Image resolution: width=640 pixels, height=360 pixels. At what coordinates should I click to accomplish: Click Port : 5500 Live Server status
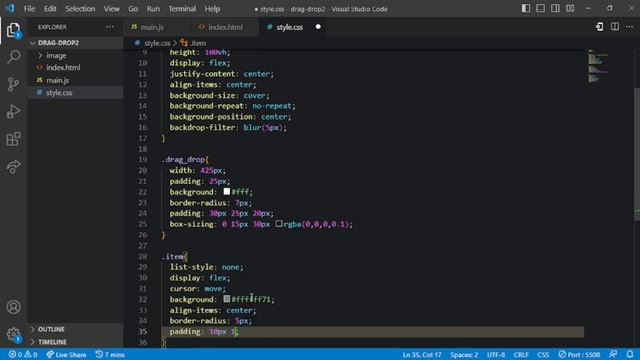coord(579,354)
